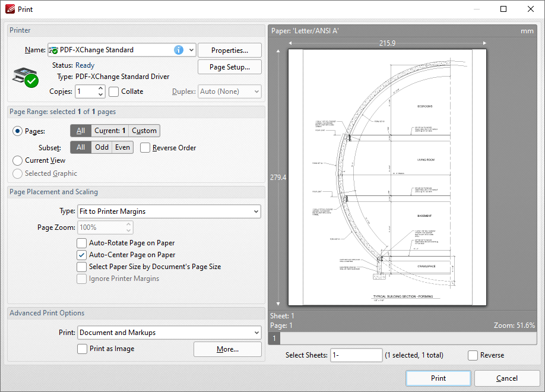Click the printer info icon

point(178,50)
